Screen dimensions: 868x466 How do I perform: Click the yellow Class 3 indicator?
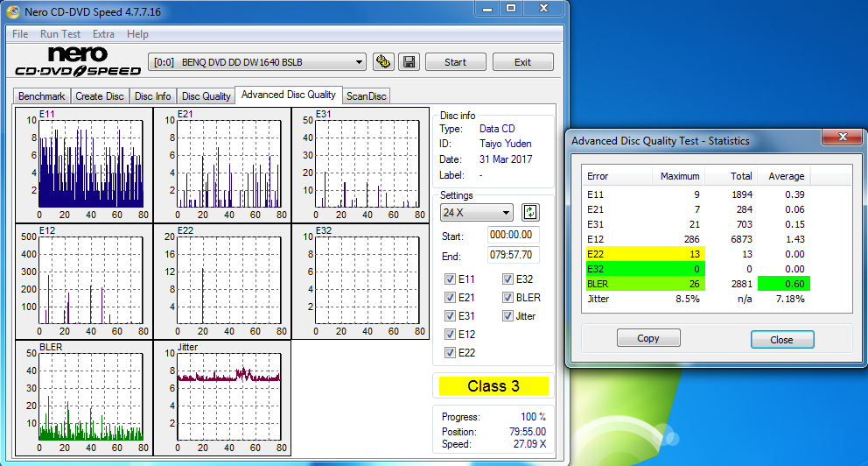pyautogui.click(x=493, y=386)
